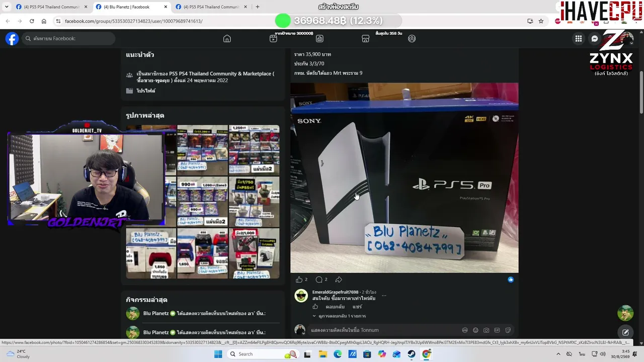The image size is (644, 362).
Task: Open the Messenger icon
Action: [x=595, y=39]
